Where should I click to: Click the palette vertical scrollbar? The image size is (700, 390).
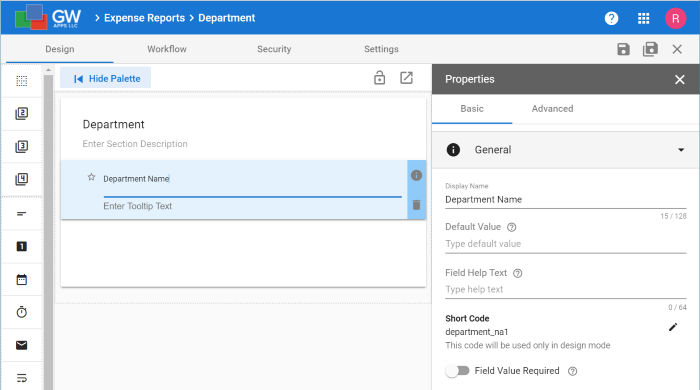click(48, 232)
